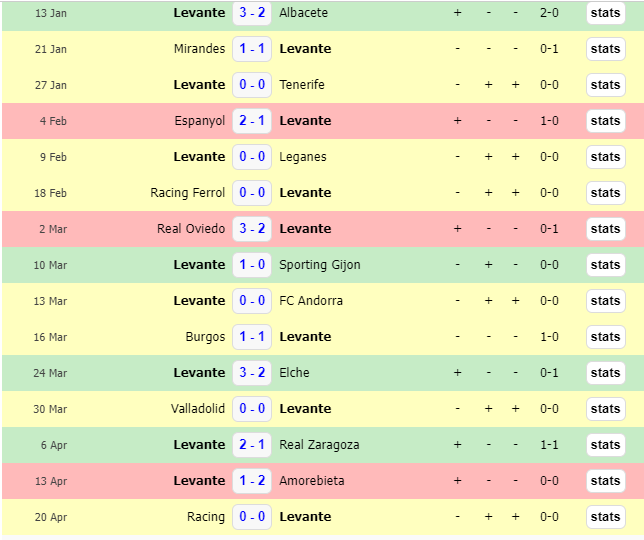Open the FC Andorra team link
Image resolution: width=644 pixels, height=540 pixels.
coord(311,301)
